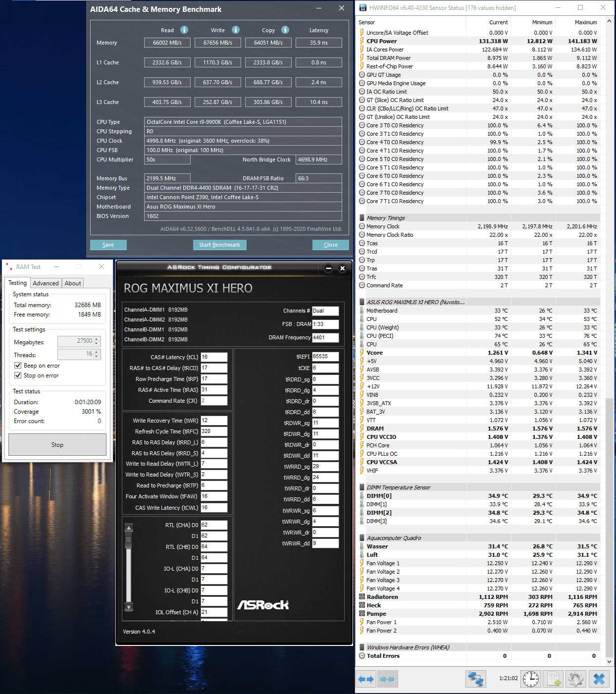
Task: Click the expand columns arrows icon in HWiNFO
Action: click(366, 679)
